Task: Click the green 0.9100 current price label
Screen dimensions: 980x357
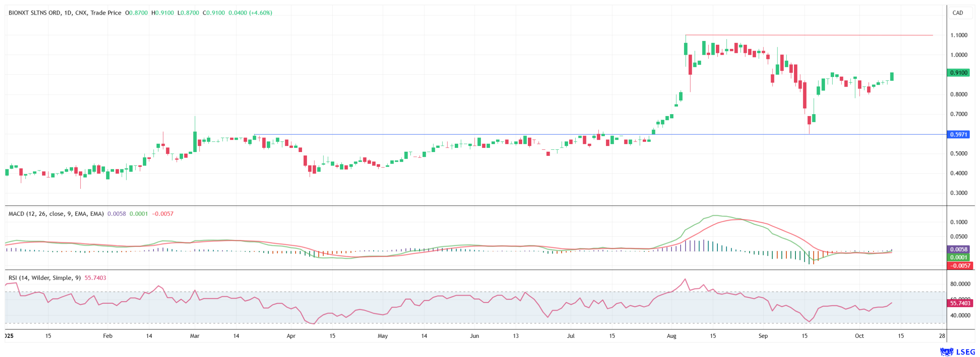Action: (x=958, y=73)
